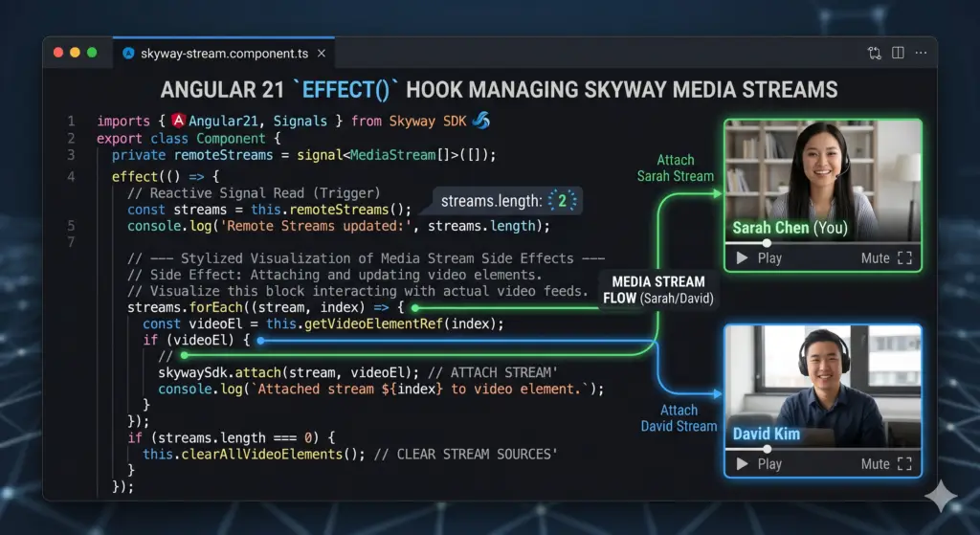Screen dimensions: 980x535
Task: Click the 'David Kim' name caption
Action: tap(767, 434)
